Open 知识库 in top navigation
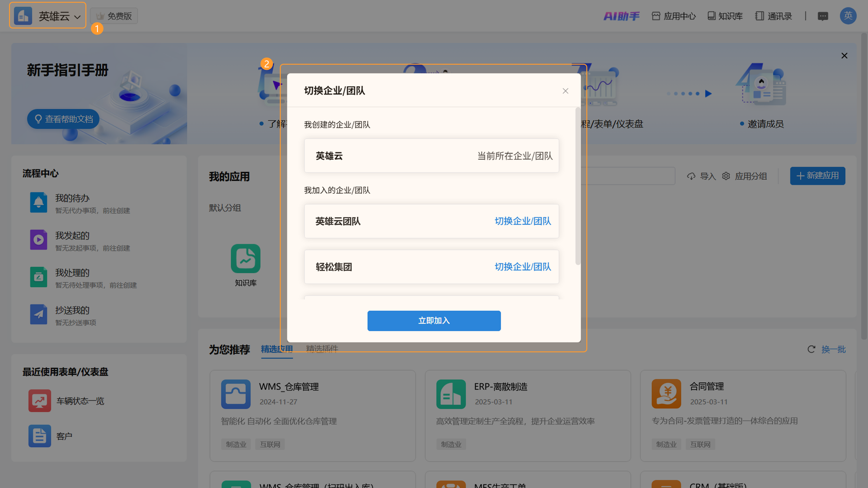The height and width of the screenshot is (488, 868). 725,16
